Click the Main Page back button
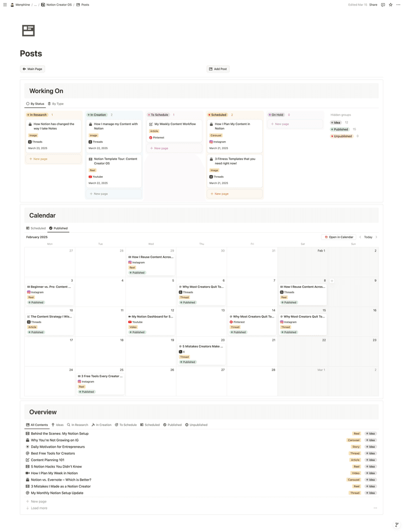404x532 pixels. coord(32,69)
